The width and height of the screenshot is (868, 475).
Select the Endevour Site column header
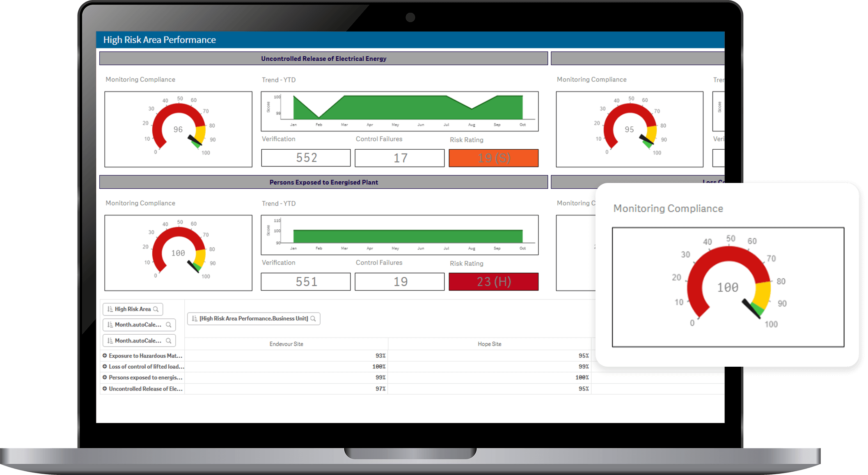click(286, 344)
